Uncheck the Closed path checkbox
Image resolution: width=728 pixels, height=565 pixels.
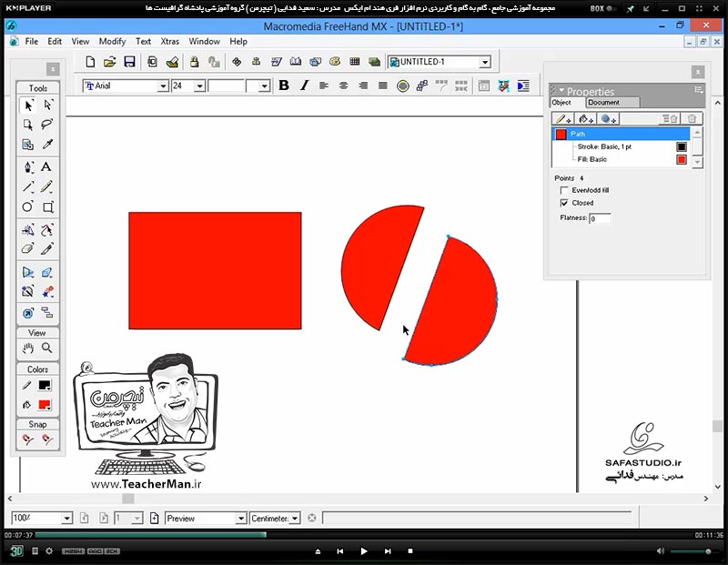point(564,203)
